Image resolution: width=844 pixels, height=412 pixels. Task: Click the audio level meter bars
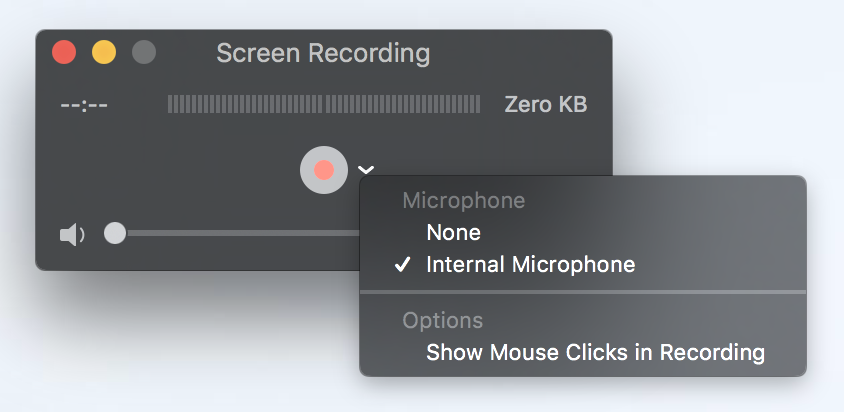[x=323, y=104]
